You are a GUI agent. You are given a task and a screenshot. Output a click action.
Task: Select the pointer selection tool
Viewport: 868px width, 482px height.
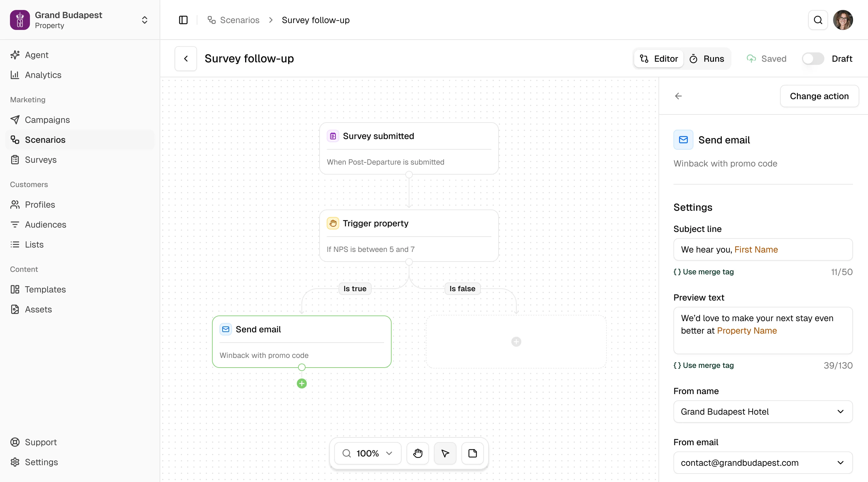point(445,453)
